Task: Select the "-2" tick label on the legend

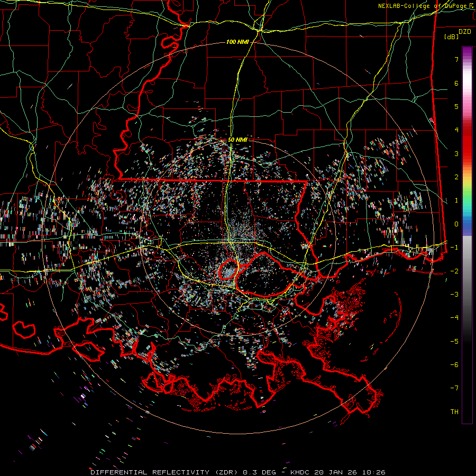Action: point(454,271)
